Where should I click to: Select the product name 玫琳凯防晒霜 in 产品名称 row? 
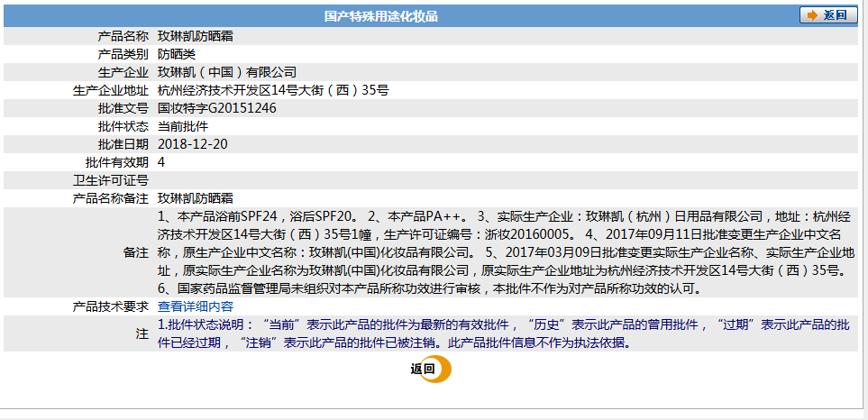[x=196, y=37]
